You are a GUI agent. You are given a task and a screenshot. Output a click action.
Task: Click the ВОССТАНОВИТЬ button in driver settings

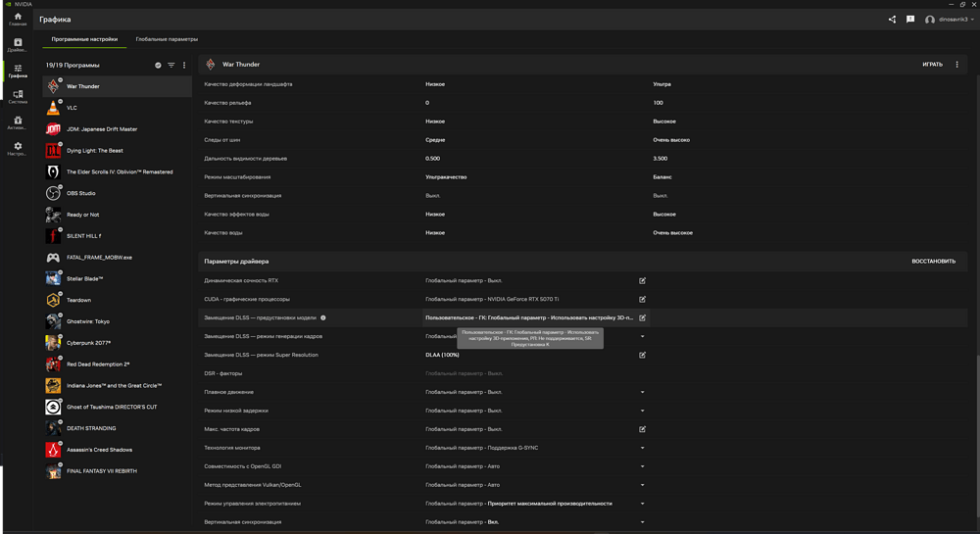(x=933, y=262)
